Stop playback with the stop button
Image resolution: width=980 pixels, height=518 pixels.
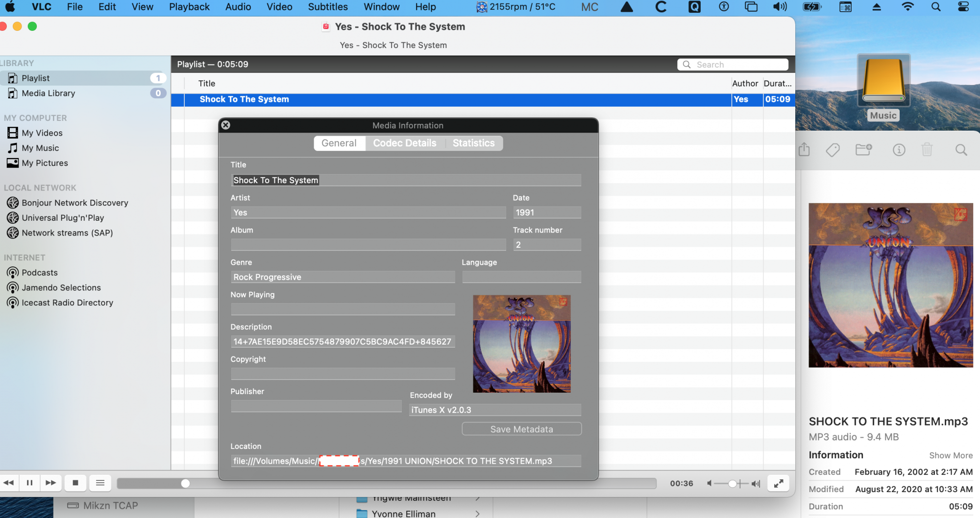pos(75,483)
